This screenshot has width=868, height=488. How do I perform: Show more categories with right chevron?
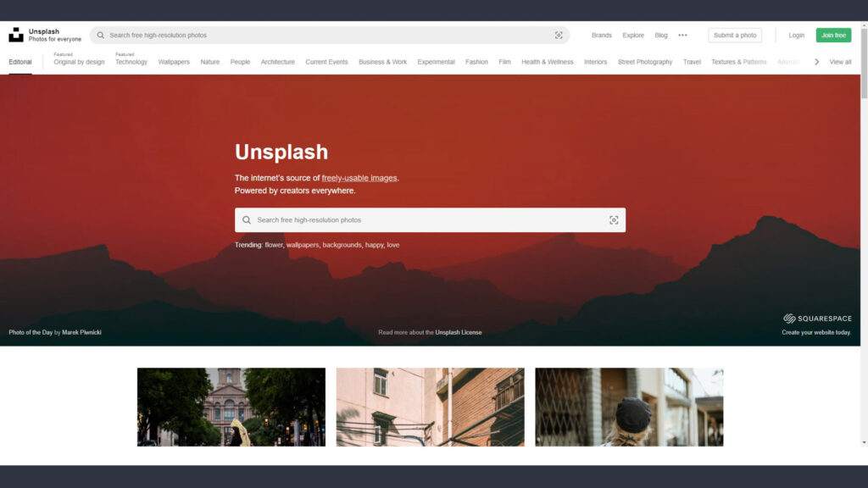(816, 62)
